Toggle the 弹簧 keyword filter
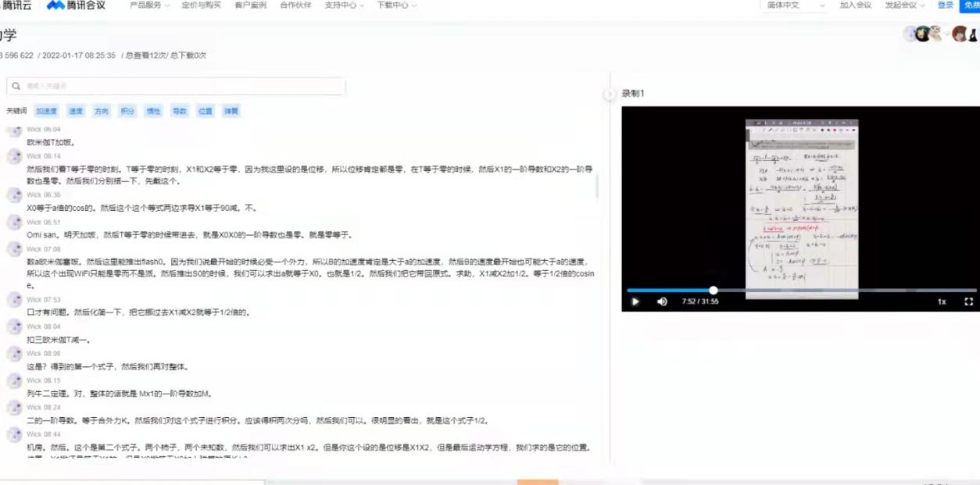Screen dimensions: 980x485 pos(229,111)
